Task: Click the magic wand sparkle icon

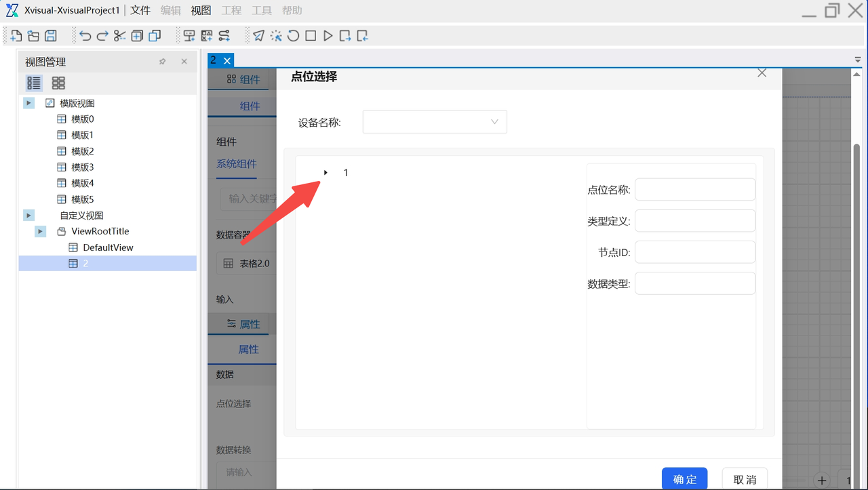Action: coord(276,36)
